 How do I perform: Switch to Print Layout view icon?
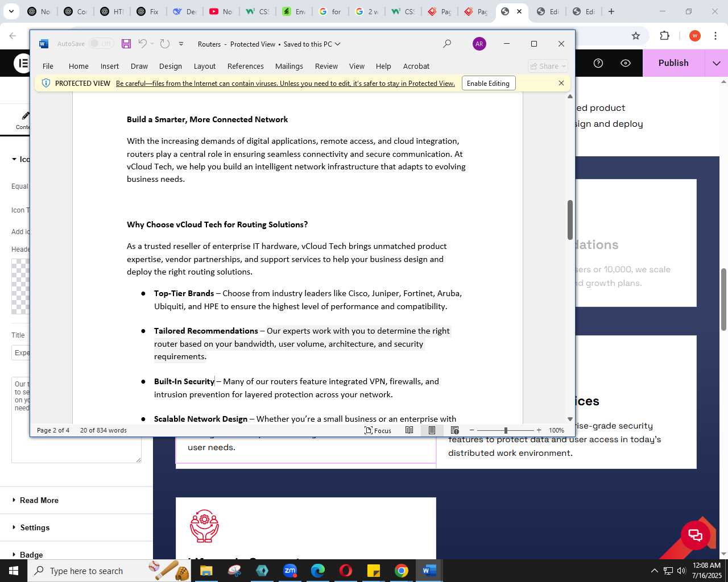pyautogui.click(x=432, y=430)
